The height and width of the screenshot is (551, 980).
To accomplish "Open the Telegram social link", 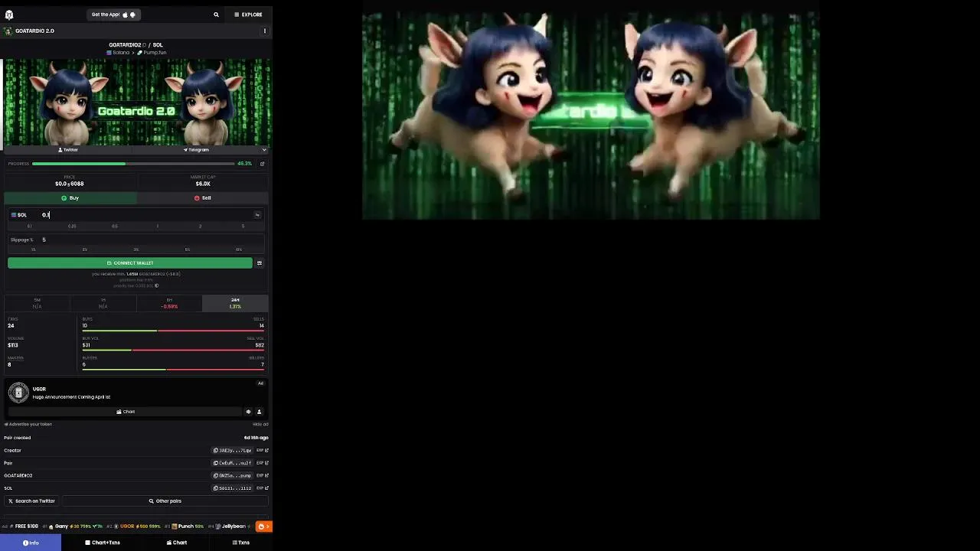I will pyautogui.click(x=196, y=150).
